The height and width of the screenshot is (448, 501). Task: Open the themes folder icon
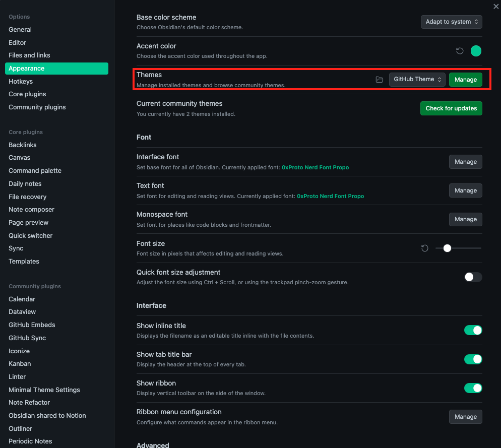coord(379,80)
